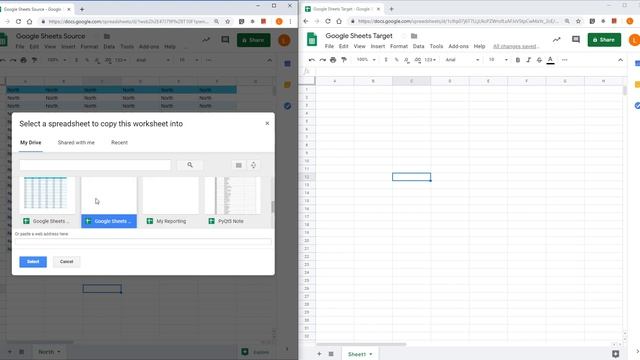Screen dimensions: 640x360
Task: Click the print icon in Target window
Action: (x=333, y=60)
